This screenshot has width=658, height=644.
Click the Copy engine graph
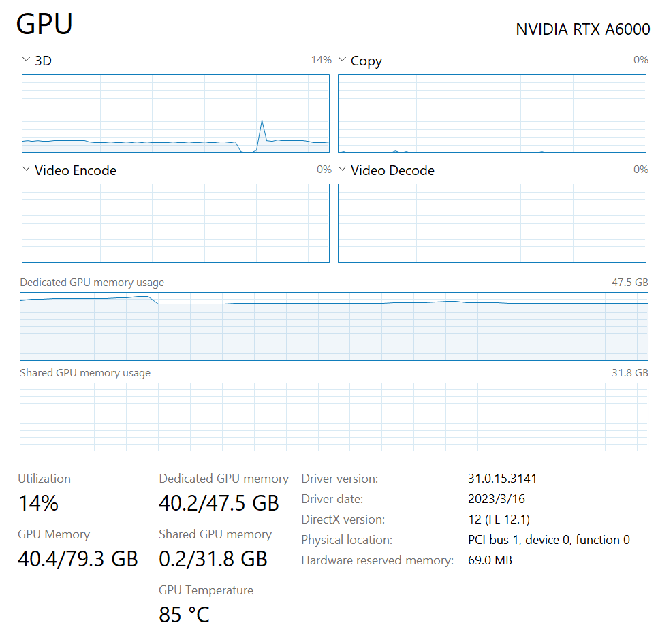pos(492,114)
